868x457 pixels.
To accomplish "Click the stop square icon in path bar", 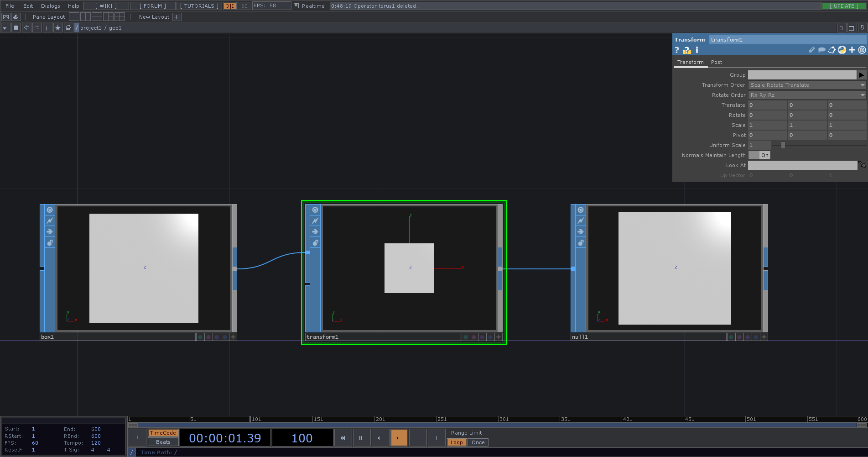I will [x=16, y=28].
